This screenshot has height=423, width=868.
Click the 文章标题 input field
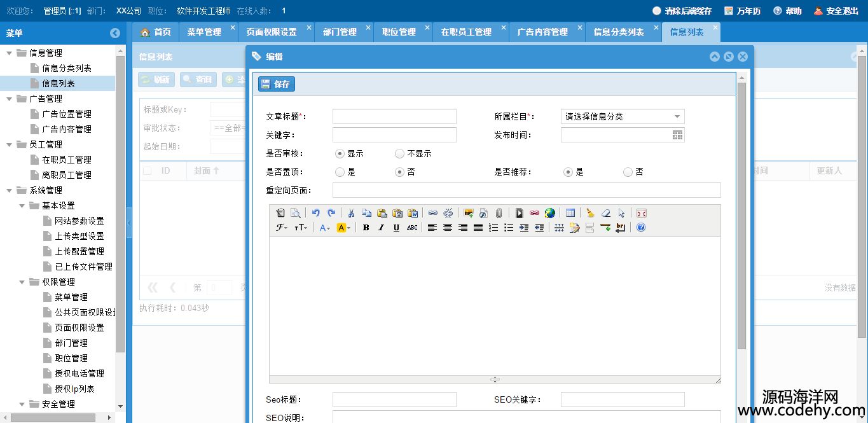pos(394,116)
